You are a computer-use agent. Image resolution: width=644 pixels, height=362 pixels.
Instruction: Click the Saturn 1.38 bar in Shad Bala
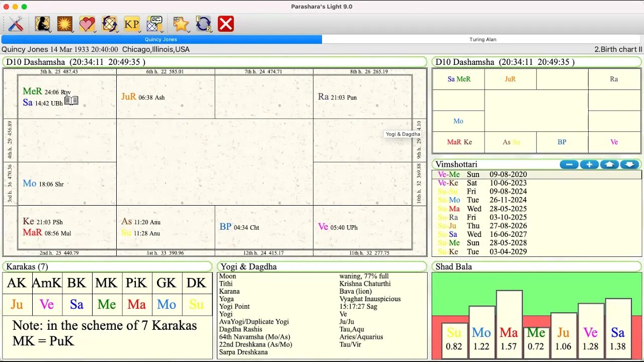click(618, 328)
